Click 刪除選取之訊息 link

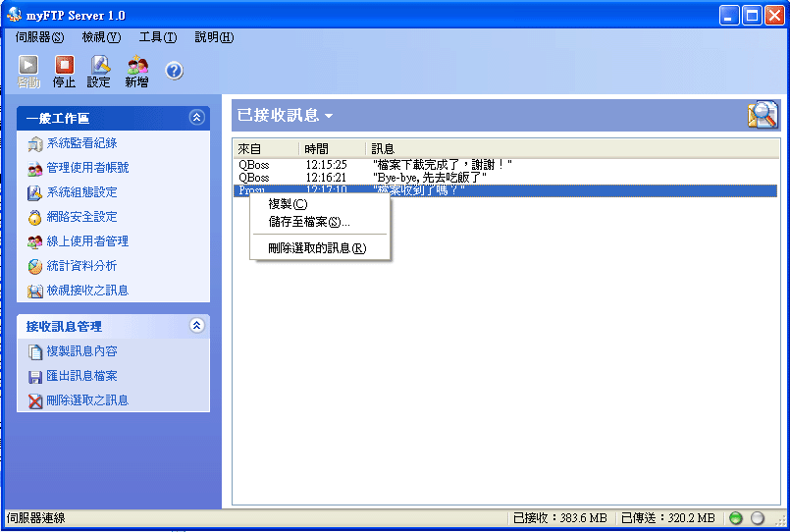click(87, 400)
